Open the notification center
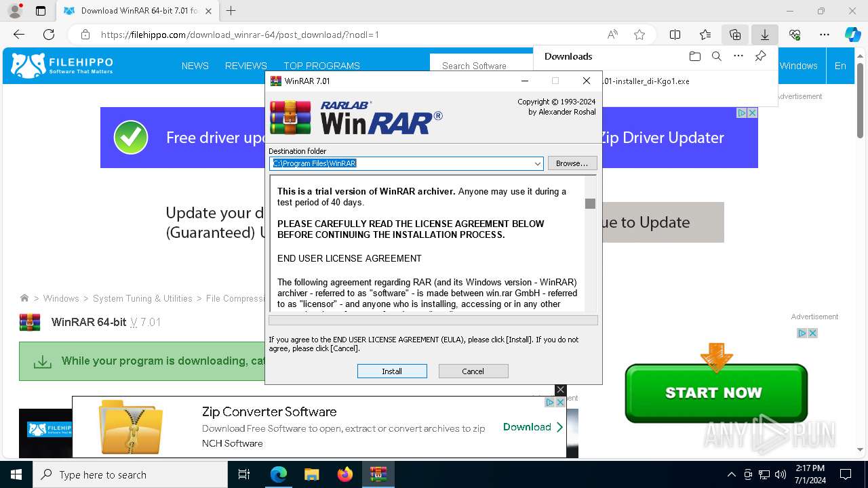868x488 pixels. coord(846,474)
